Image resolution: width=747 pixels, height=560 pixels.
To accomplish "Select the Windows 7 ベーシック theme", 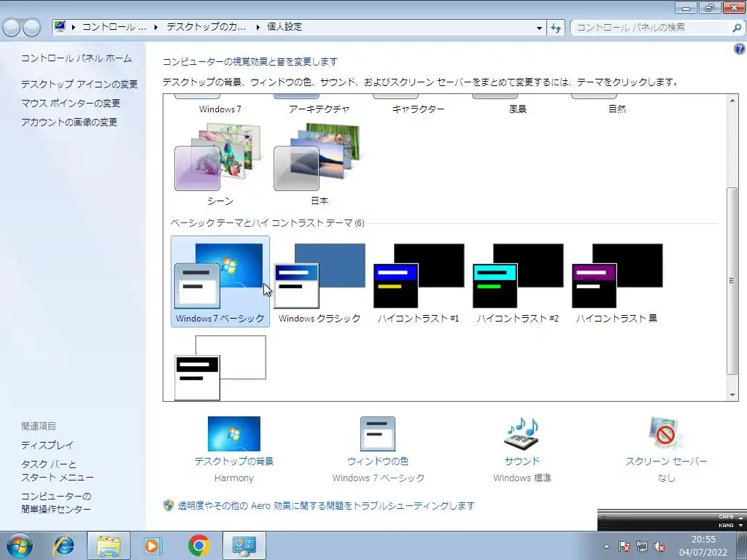I will [x=220, y=281].
